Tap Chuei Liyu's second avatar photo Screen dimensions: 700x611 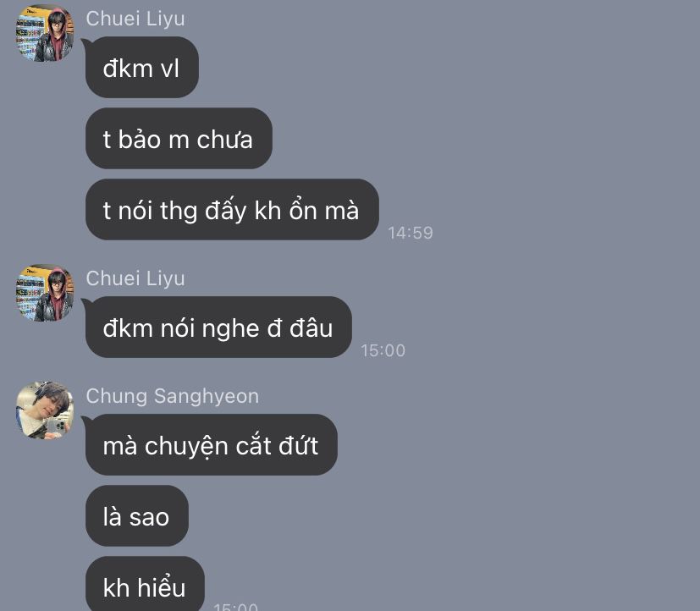45,293
